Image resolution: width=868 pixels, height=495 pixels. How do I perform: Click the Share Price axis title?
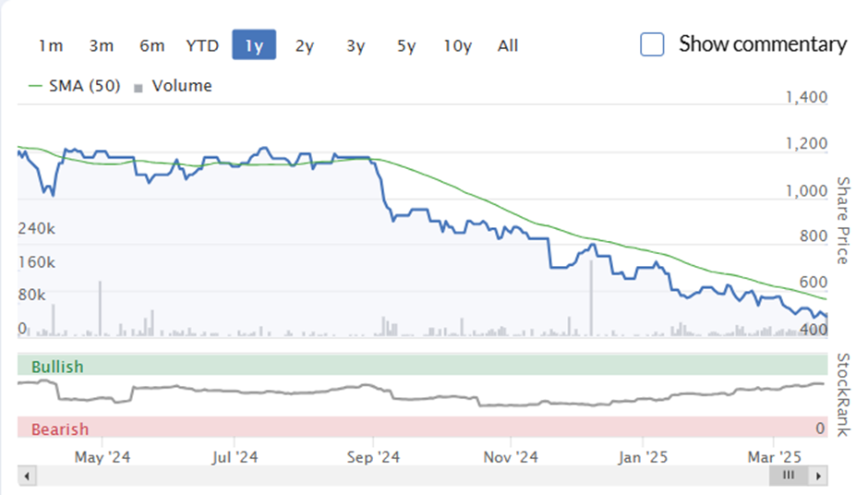point(842,221)
